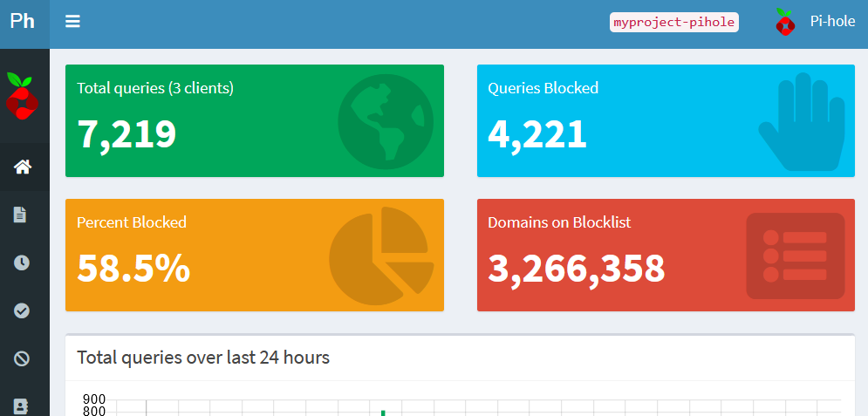
Task: Click the 58.5% percent blocked value
Action: click(133, 269)
